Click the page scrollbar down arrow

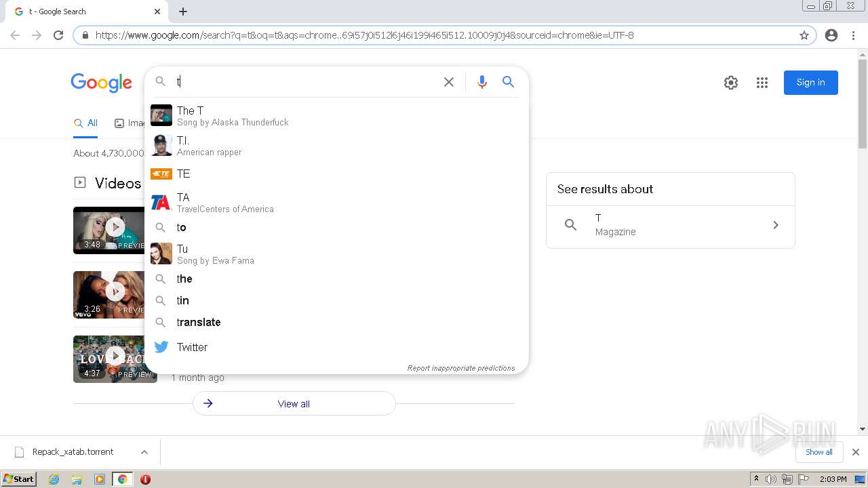(863, 429)
